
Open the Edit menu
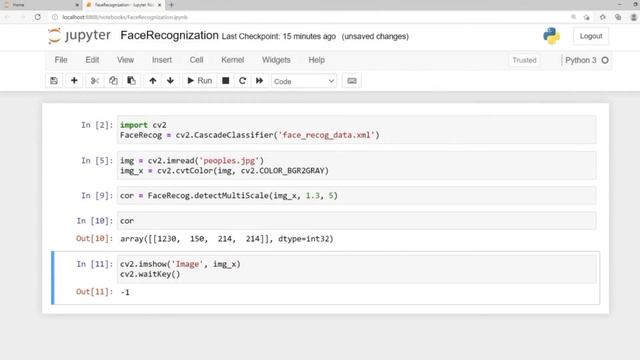92,60
